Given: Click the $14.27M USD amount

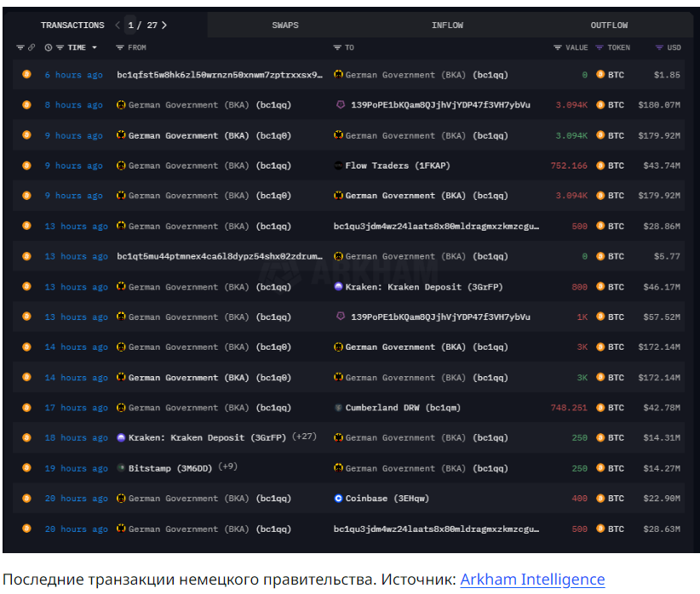Looking at the screenshot, I should point(662,468).
